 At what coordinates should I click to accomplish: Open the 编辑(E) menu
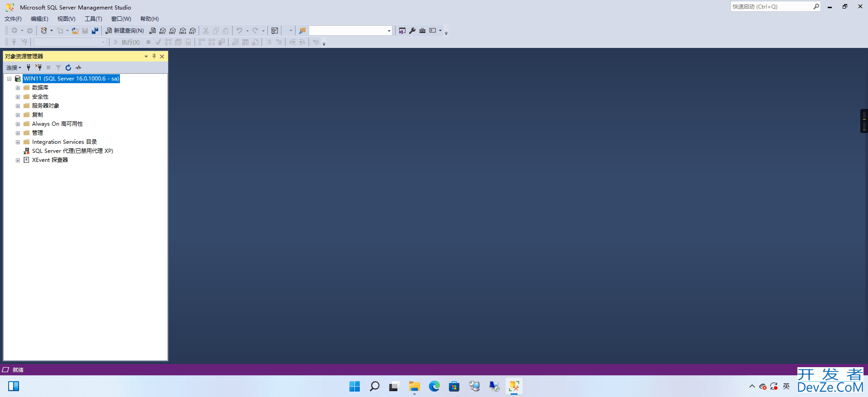point(39,19)
